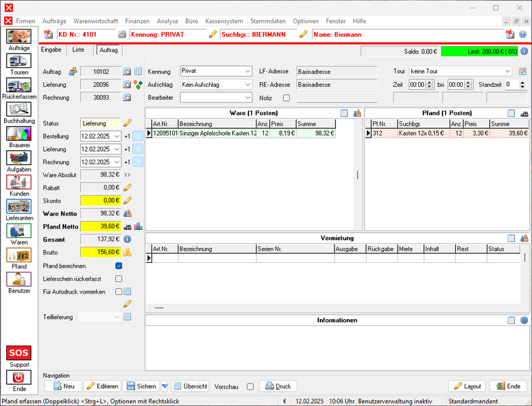Toggle the Vorschau checkbox

250,386
